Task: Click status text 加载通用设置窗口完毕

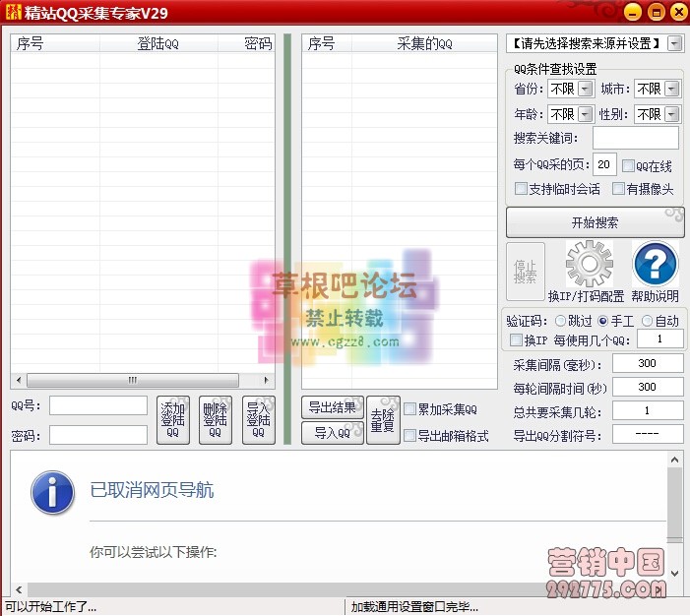Action: [414, 607]
